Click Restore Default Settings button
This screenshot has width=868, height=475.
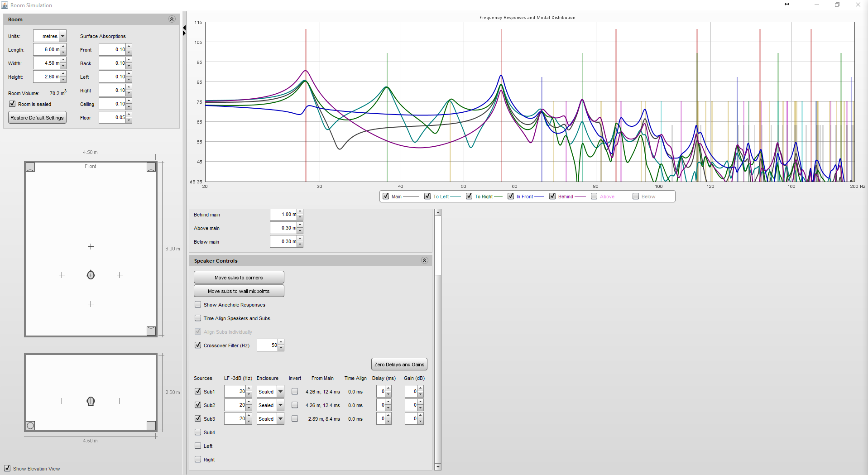[x=37, y=118]
